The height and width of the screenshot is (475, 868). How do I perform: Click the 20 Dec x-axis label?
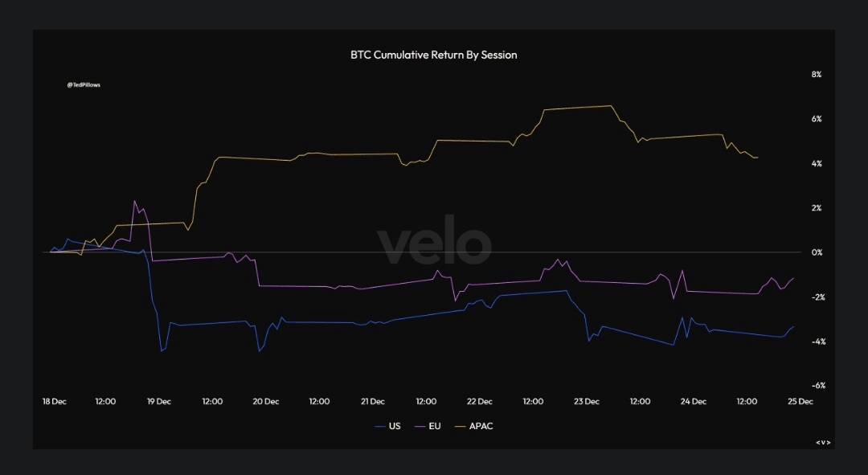[x=266, y=401]
